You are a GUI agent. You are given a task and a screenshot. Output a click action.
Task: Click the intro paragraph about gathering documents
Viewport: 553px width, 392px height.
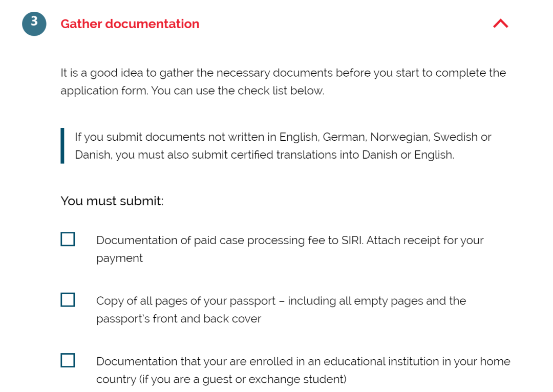click(x=283, y=81)
